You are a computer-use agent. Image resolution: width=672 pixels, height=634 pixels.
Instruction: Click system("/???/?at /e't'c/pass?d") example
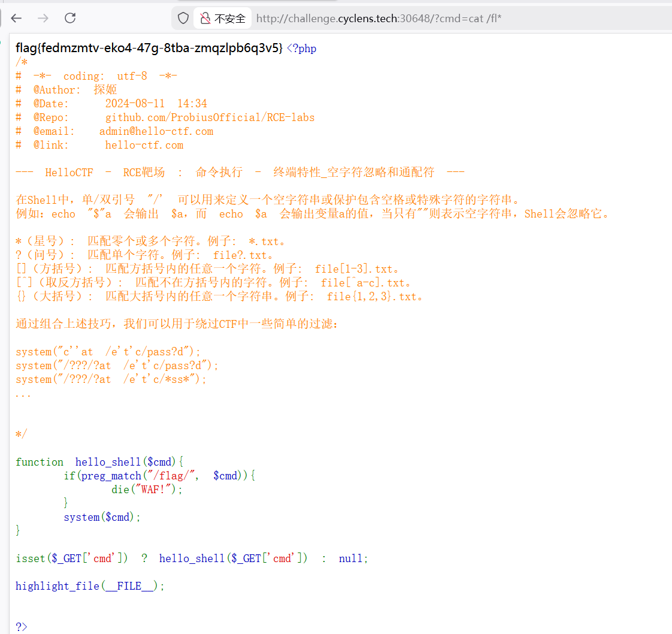coord(117,366)
